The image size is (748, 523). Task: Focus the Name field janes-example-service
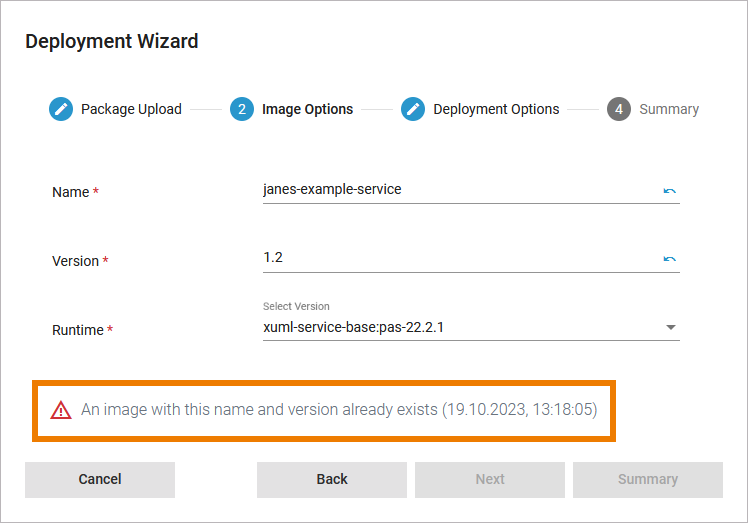click(455, 189)
